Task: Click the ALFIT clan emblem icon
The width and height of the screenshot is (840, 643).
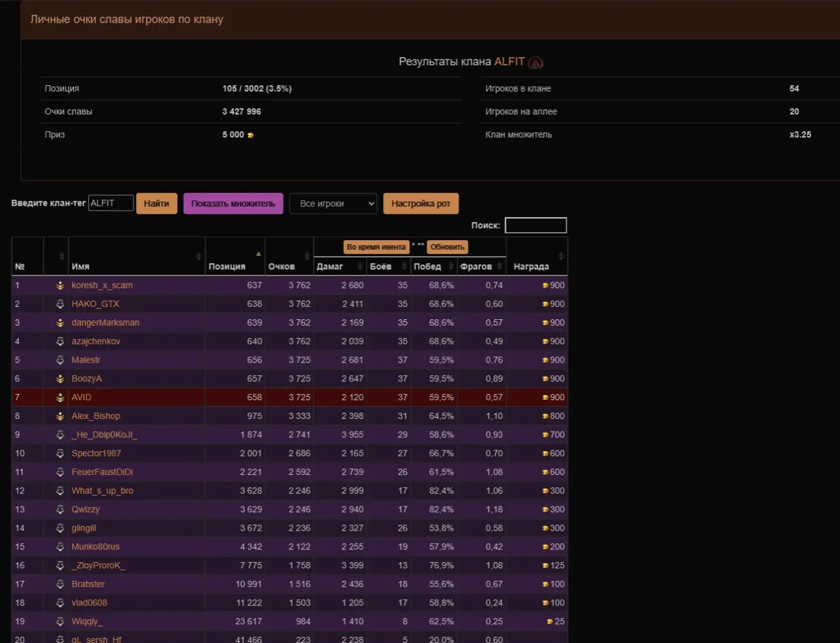Action: point(535,62)
